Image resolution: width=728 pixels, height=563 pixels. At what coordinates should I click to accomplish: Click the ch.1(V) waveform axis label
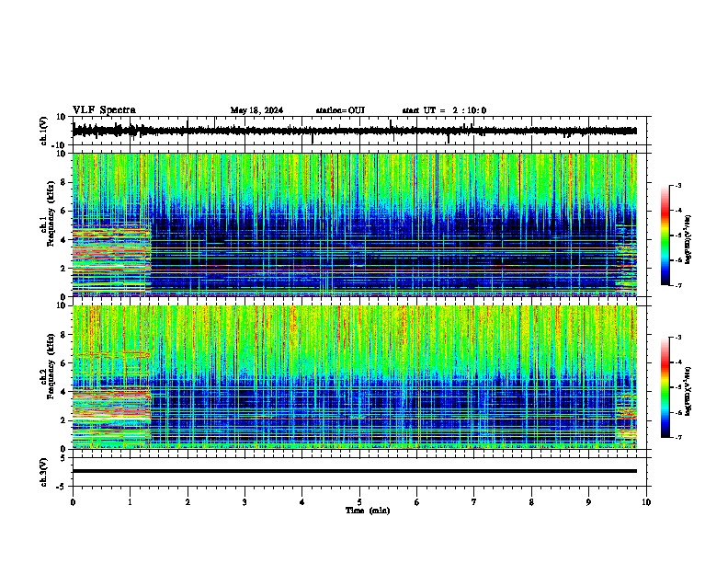[43, 131]
